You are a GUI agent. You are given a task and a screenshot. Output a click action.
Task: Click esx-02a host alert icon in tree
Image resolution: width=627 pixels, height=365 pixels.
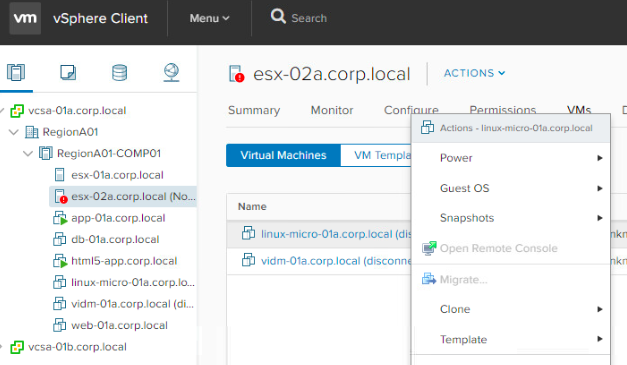click(x=60, y=196)
